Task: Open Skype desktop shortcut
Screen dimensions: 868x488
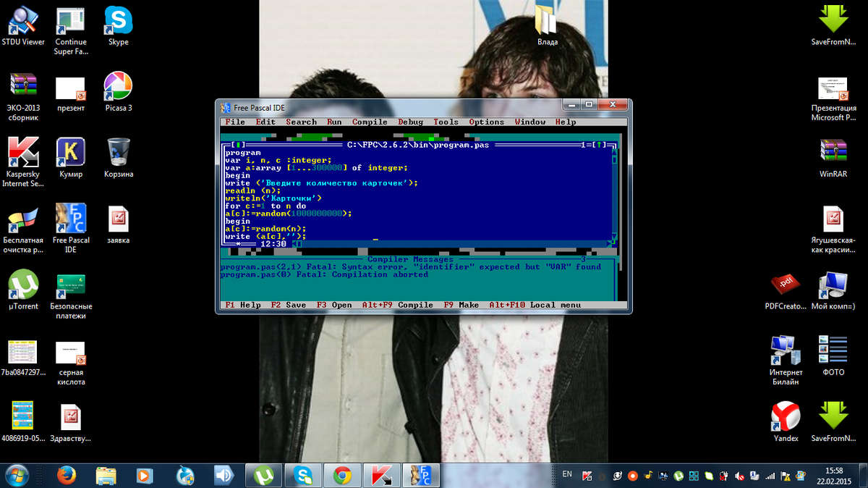Action: coord(118,26)
